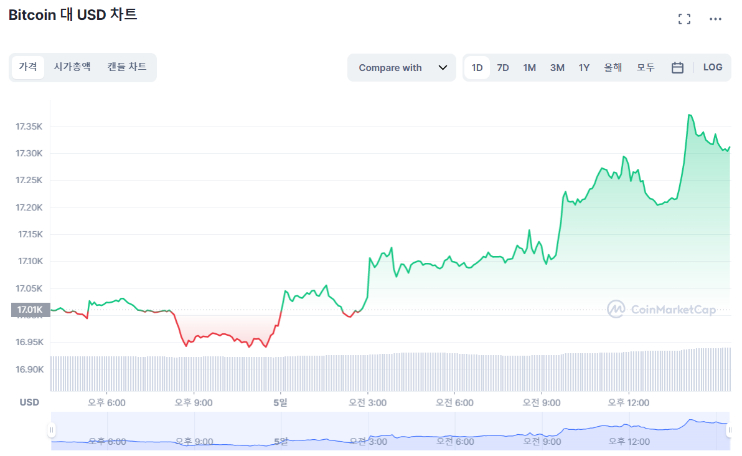Click the CoinMarketCap watermark logo
Screen dimensions: 742x456
662,309
